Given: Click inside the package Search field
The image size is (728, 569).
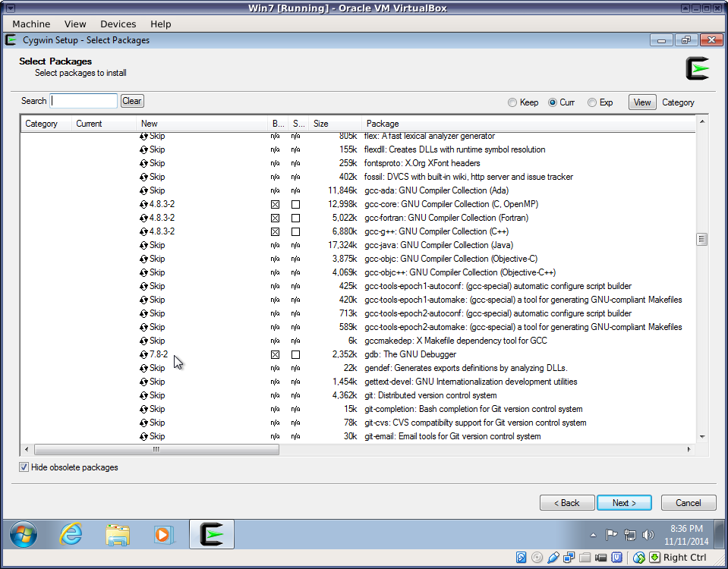Looking at the screenshot, I should (x=84, y=101).
